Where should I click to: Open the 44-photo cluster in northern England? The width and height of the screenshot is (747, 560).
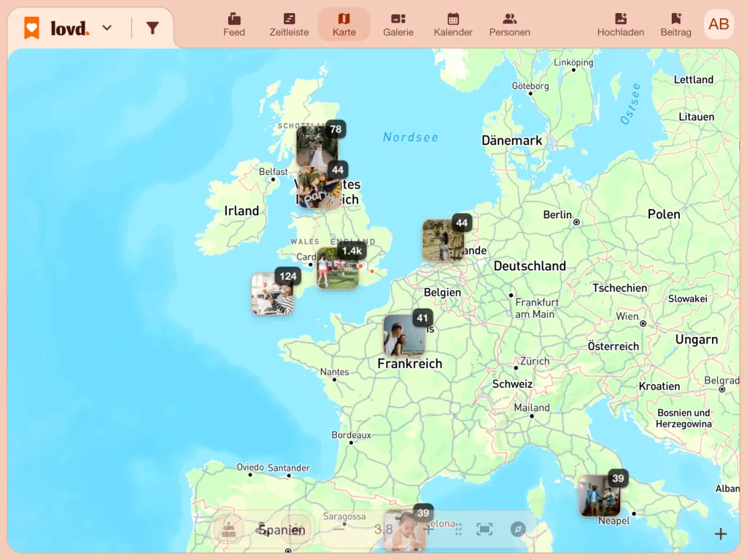tap(320, 188)
